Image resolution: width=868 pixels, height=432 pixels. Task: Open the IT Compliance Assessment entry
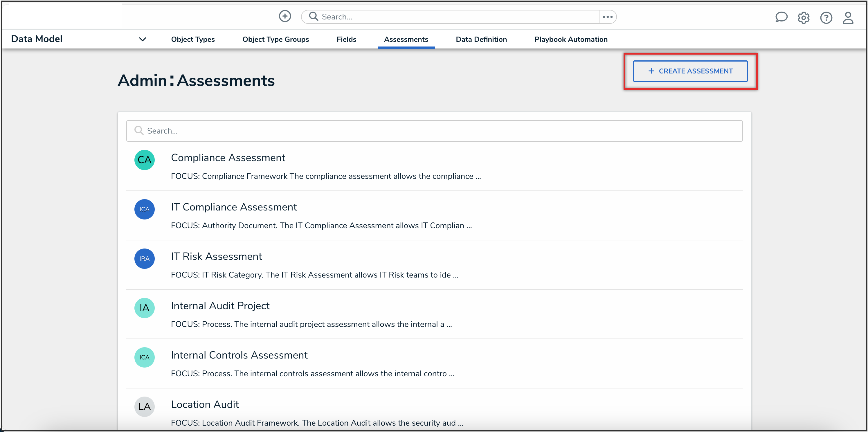tap(233, 207)
